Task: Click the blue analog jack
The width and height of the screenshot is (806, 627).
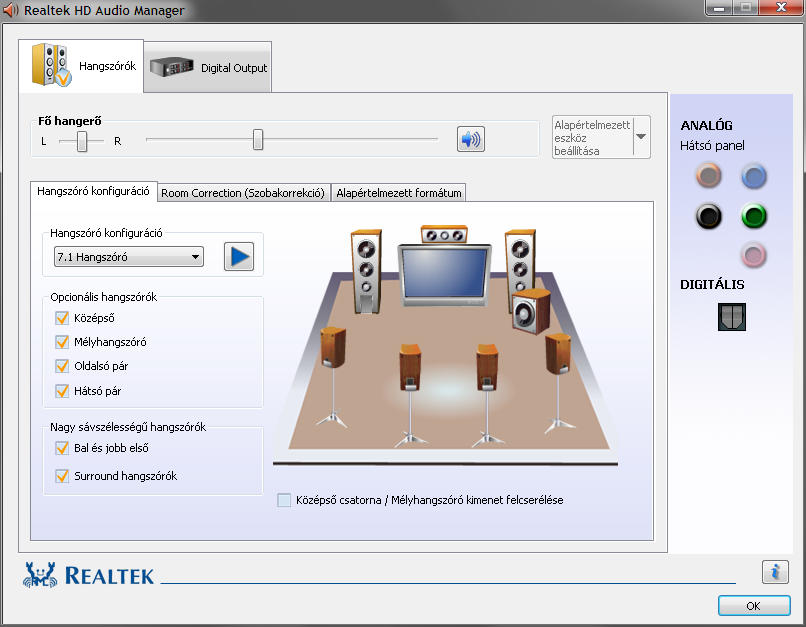Action: coord(754,176)
